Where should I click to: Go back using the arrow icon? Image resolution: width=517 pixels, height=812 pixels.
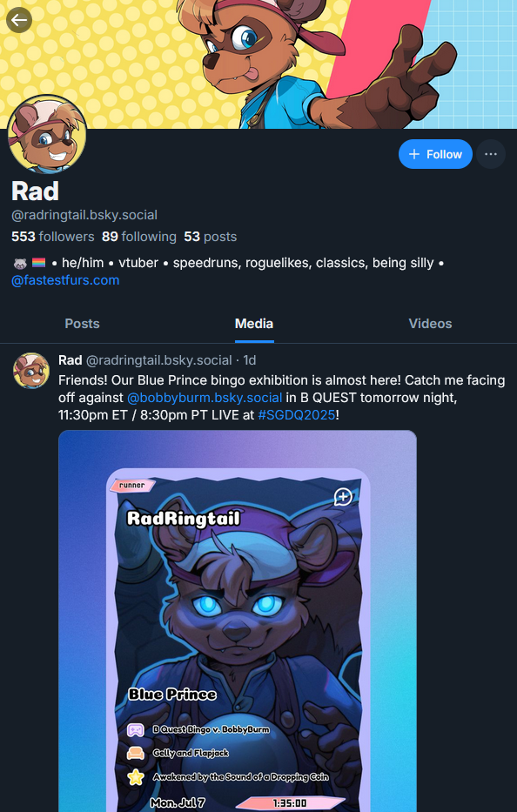(19, 20)
